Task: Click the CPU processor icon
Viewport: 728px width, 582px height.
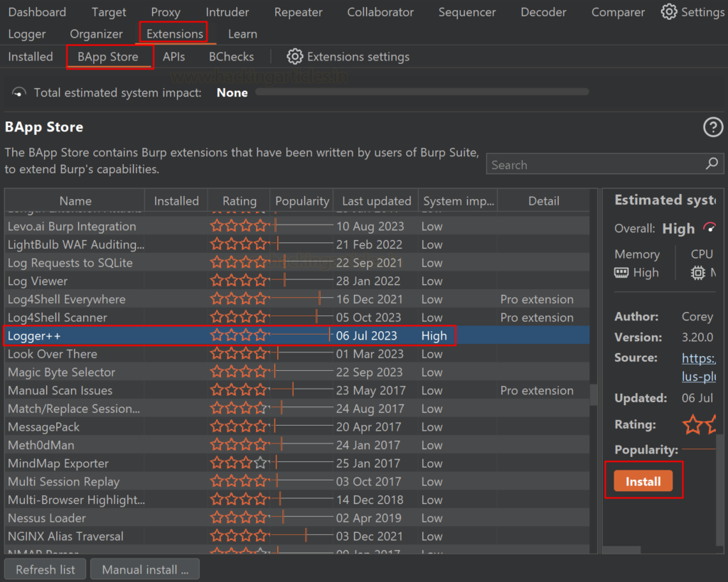Action: click(x=697, y=273)
